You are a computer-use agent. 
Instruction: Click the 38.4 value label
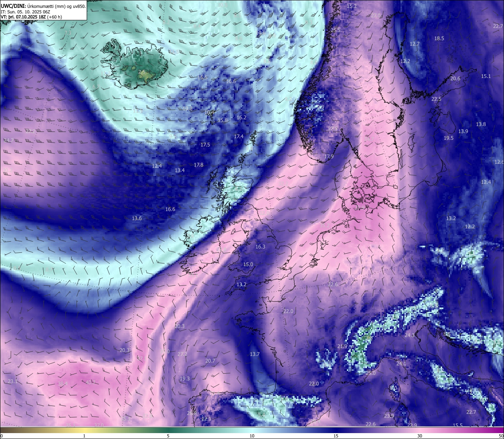point(63,384)
